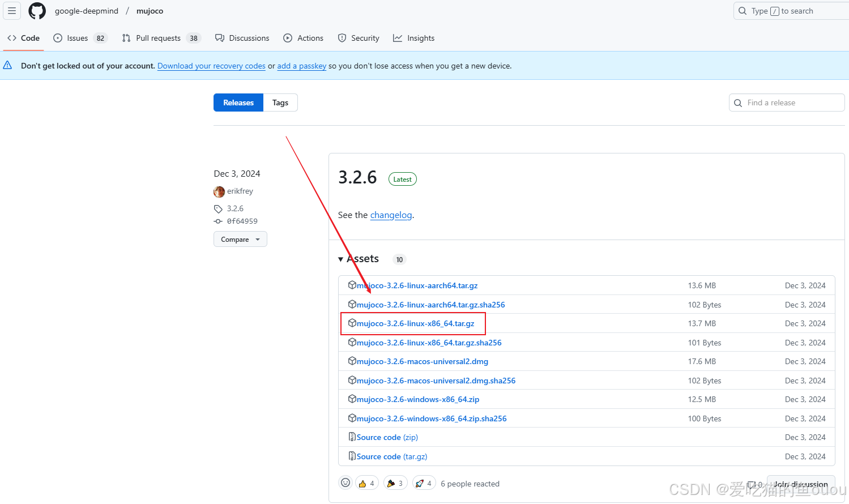Switch to the Issues tab
Viewport: 849px width, 504px height.
pos(80,38)
